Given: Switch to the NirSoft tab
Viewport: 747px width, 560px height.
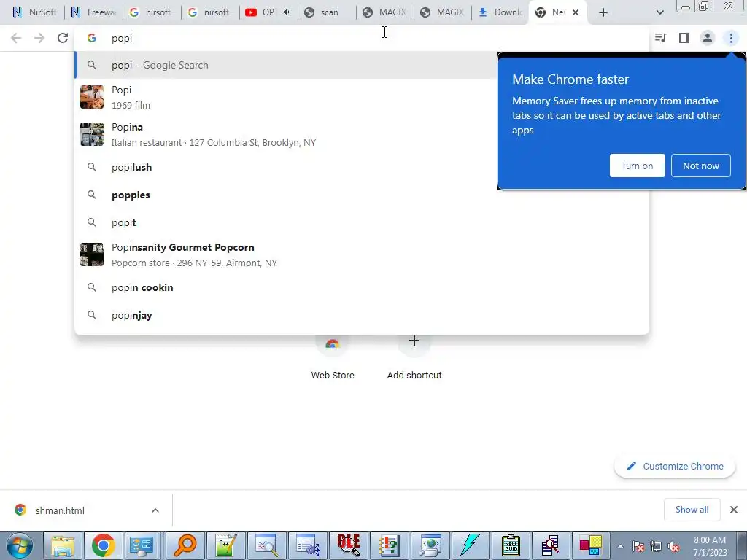Looking at the screenshot, I should tap(34, 12).
